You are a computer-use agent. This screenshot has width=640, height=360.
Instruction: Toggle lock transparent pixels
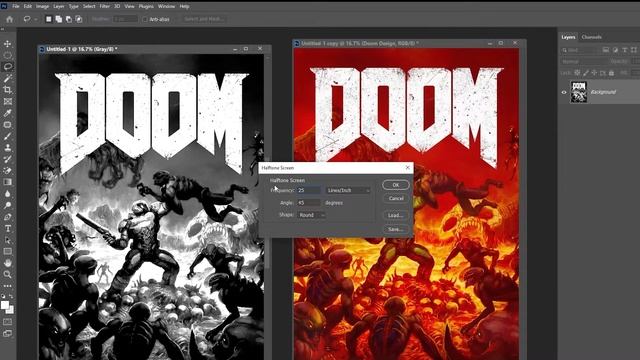point(577,73)
